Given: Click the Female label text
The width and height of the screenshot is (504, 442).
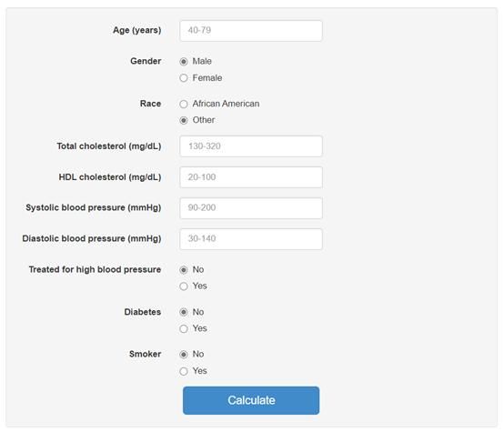Looking at the screenshot, I should click(207, 78).
